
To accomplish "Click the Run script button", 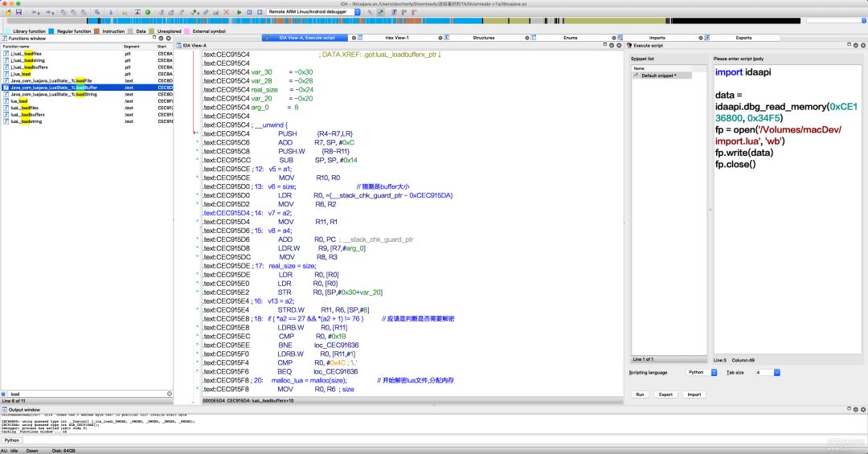I will [x=640, y=395].
